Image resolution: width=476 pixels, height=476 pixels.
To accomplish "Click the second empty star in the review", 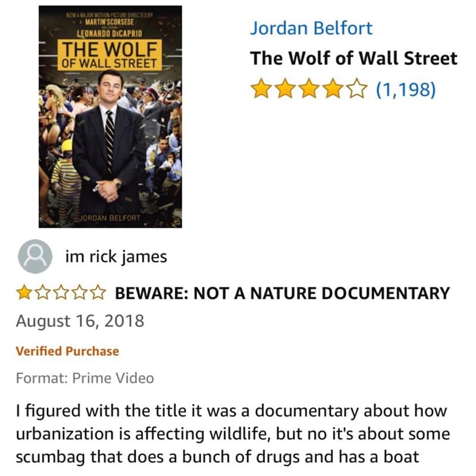I will click(x=61, y=293).
